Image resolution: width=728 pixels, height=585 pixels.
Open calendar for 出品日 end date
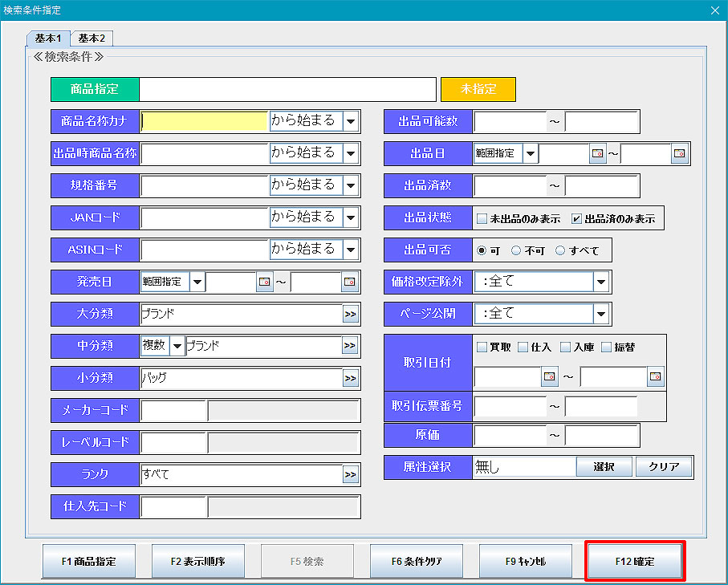coord(680,153)
